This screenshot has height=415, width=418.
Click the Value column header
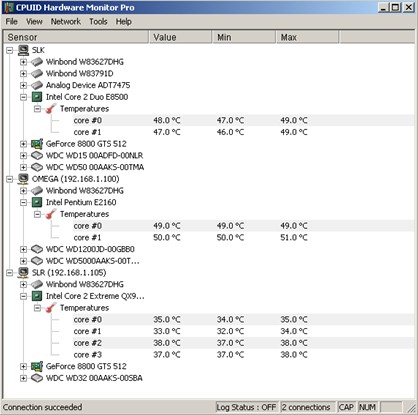[x=180, y=37]
